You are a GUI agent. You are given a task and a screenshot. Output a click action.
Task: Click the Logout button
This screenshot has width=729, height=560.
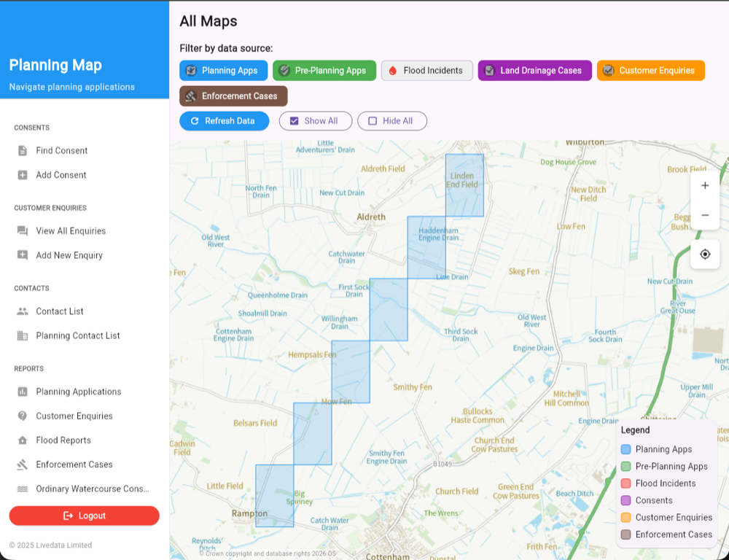point(84,516)
